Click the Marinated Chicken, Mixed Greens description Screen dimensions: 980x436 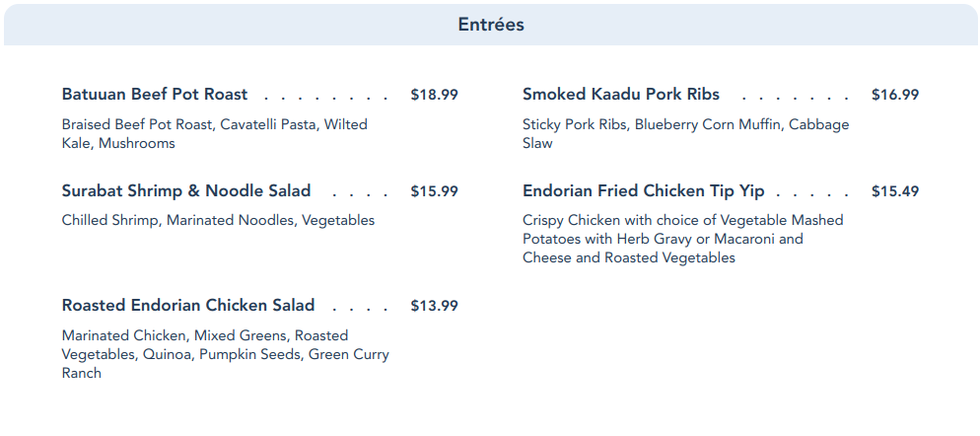pos(225,354)
